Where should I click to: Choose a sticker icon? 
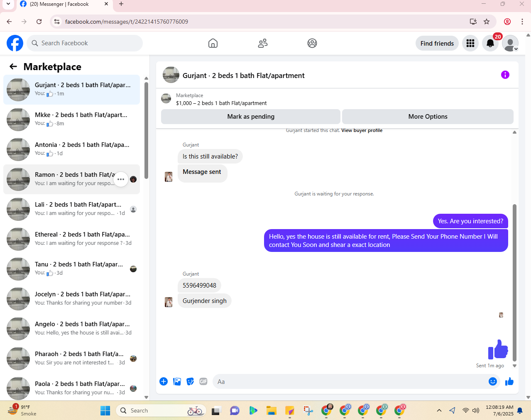pyautogui.click(x=190, y=381)
